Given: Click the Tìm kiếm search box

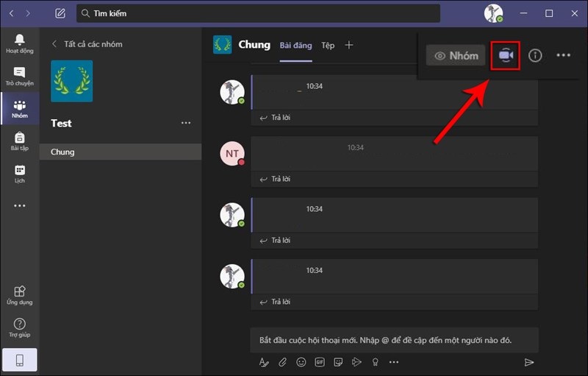Looking at the screenshot, I should pyautogui.click(x=257, y=13).
